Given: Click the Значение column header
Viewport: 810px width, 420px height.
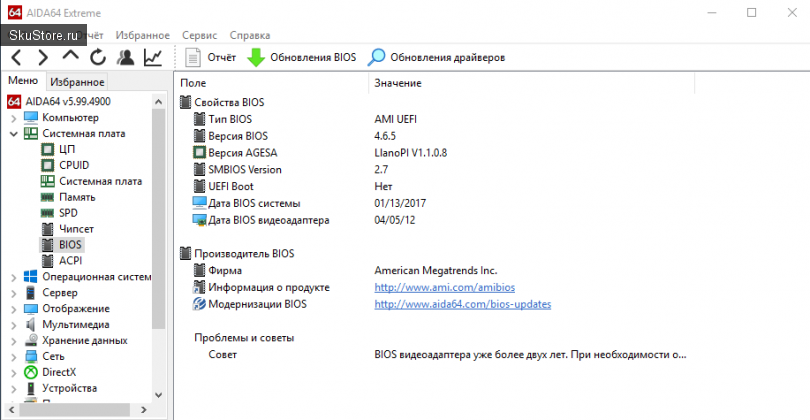Looking at the screenshot, I should click(532, 83).
